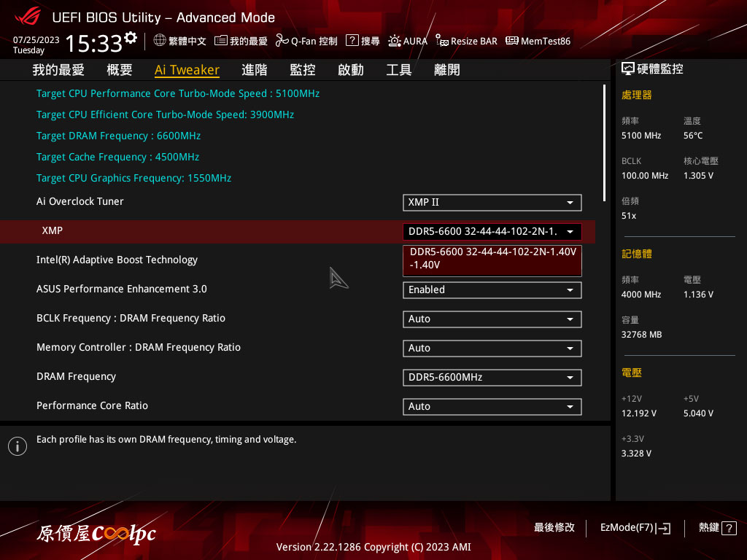Click the ROG logo icon
Image resolution: width=747 pixels, height=560 pixels.
click(x=28, y=17)
